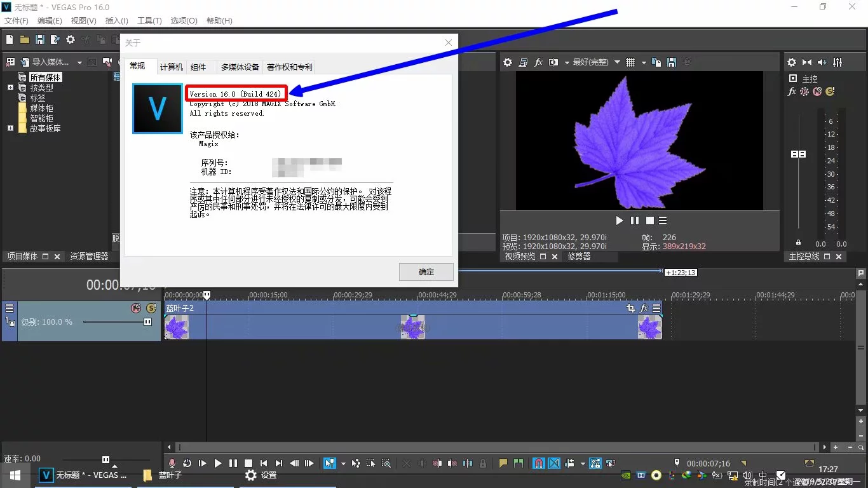Open master fx in master bus
The image size is (868, 488).
click(792, 91)
